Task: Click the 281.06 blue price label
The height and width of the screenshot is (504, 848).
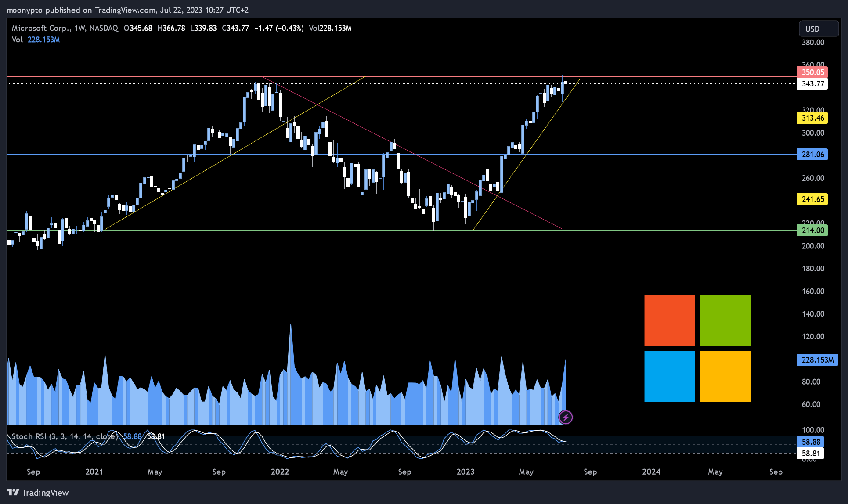Action: [812, 155]
